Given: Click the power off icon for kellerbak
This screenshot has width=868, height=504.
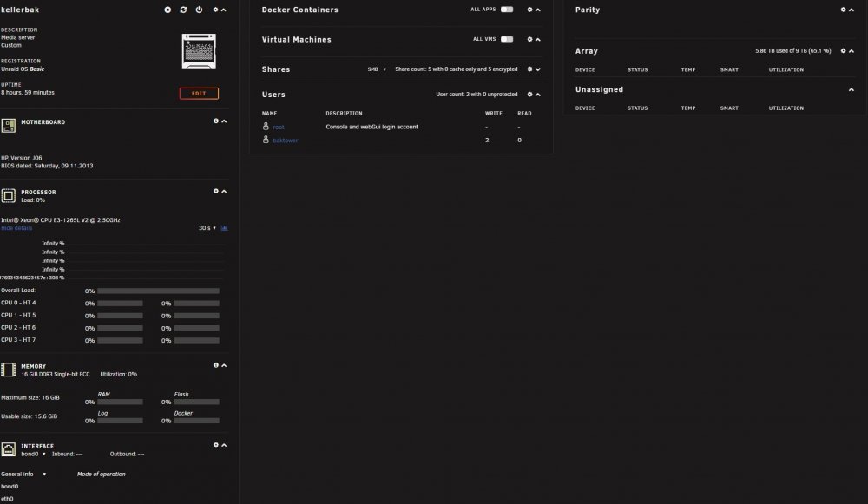Looking at the screenshot, I should tap(199, 10).
